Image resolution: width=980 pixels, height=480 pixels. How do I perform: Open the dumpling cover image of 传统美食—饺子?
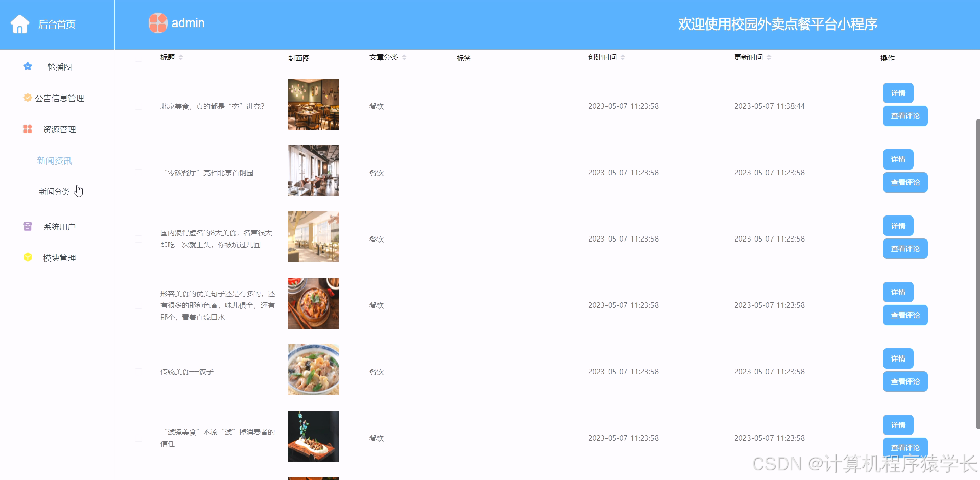tap(314, 370)
